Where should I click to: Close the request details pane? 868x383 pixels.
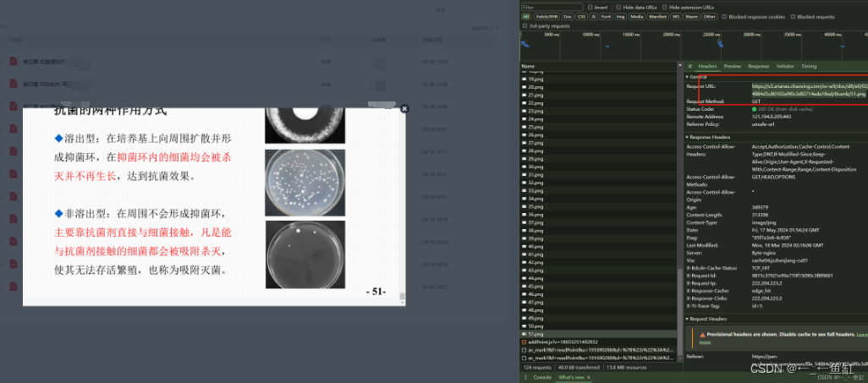coord(689,67)
